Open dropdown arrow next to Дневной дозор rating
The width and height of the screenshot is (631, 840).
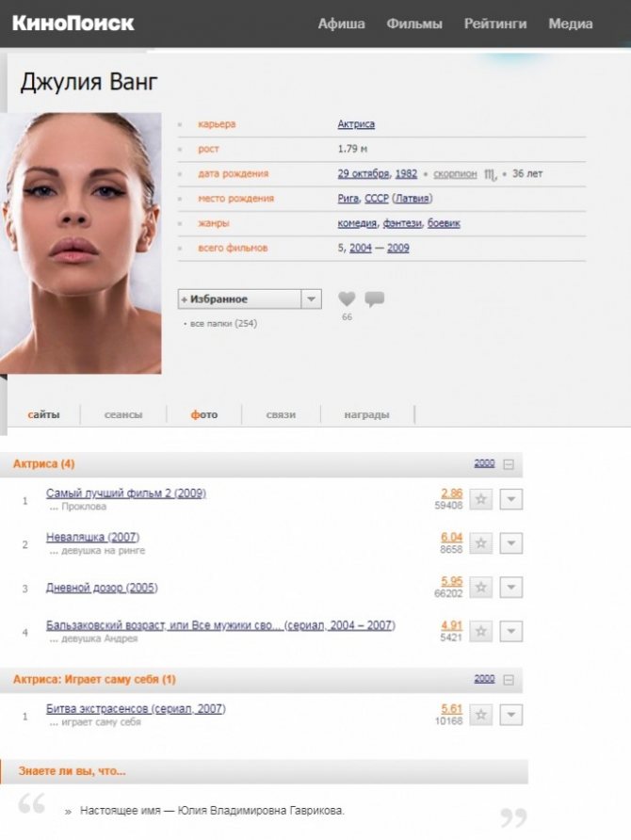click(510, 588)
